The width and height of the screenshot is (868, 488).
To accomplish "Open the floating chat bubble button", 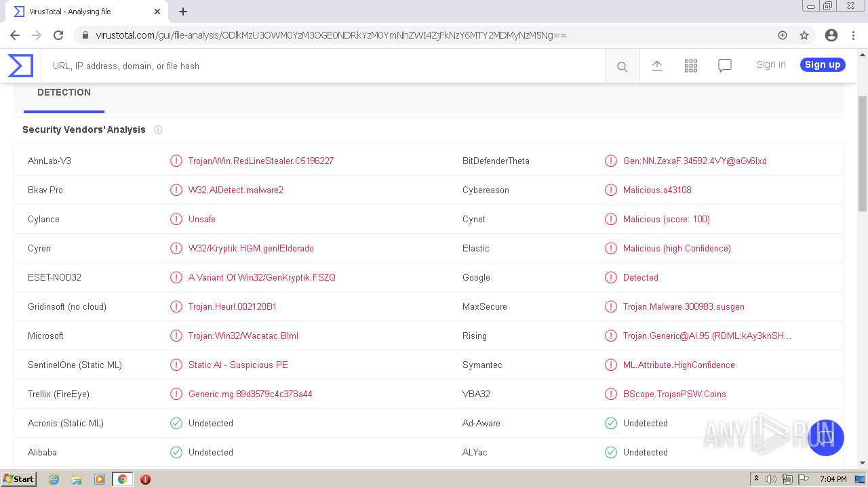I will point(825,437).
